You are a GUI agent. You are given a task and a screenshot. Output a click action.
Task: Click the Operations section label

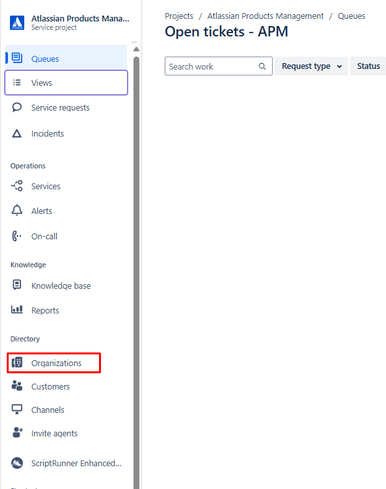28,166
